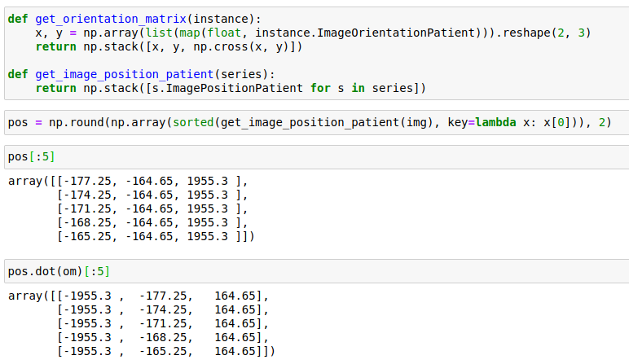The image size is (629, 364).
Task: Click the lambda keyword in sorted call
Action: 496,122
